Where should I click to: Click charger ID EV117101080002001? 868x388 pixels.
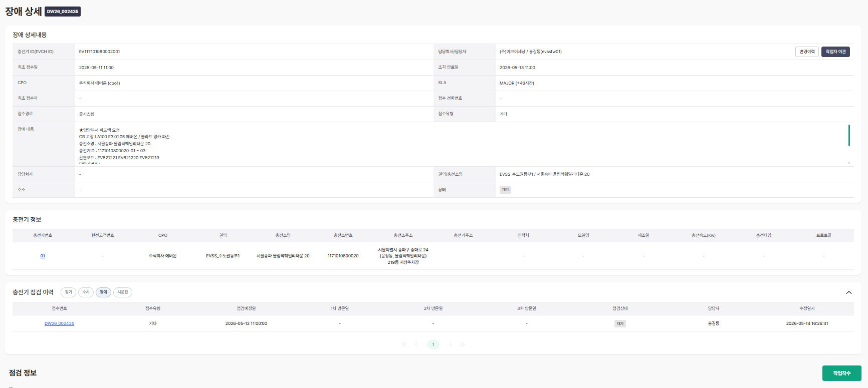point(99,52)
